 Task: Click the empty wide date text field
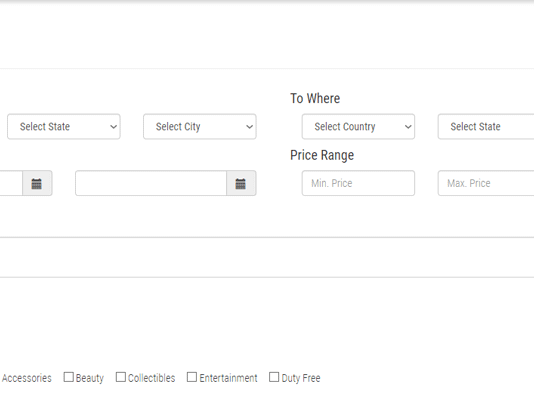tap(151, 183)
